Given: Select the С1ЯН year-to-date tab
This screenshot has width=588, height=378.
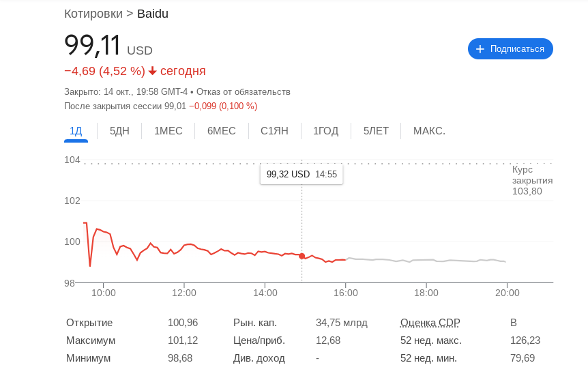Looking at the screenshot, I should click(274, 131).
